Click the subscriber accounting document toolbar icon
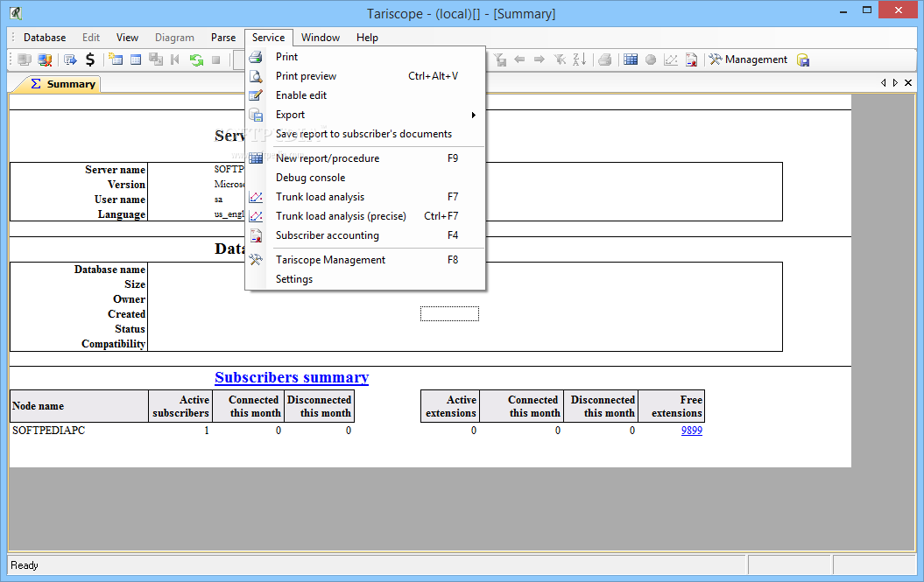The width and height of the screenshot is (924, 582). coord(691,60)
